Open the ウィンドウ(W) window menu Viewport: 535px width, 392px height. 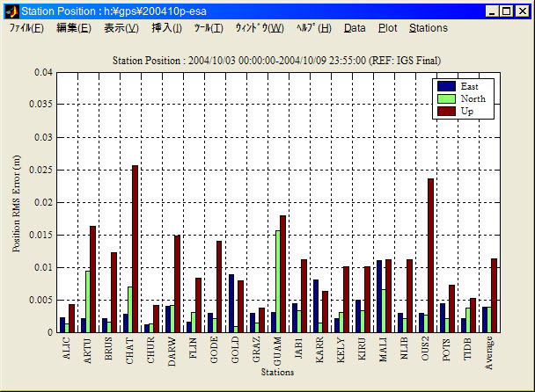(259, 28)
